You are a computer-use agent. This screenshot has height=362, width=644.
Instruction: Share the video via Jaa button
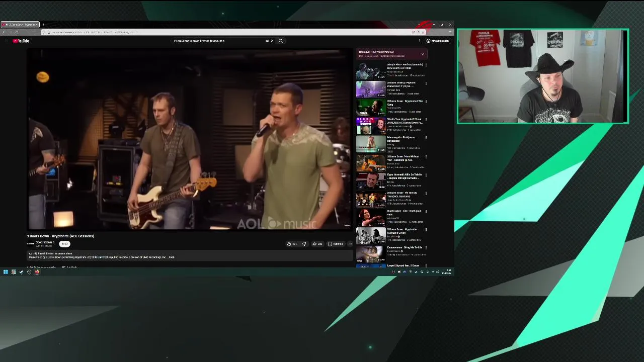click(317, 244)
